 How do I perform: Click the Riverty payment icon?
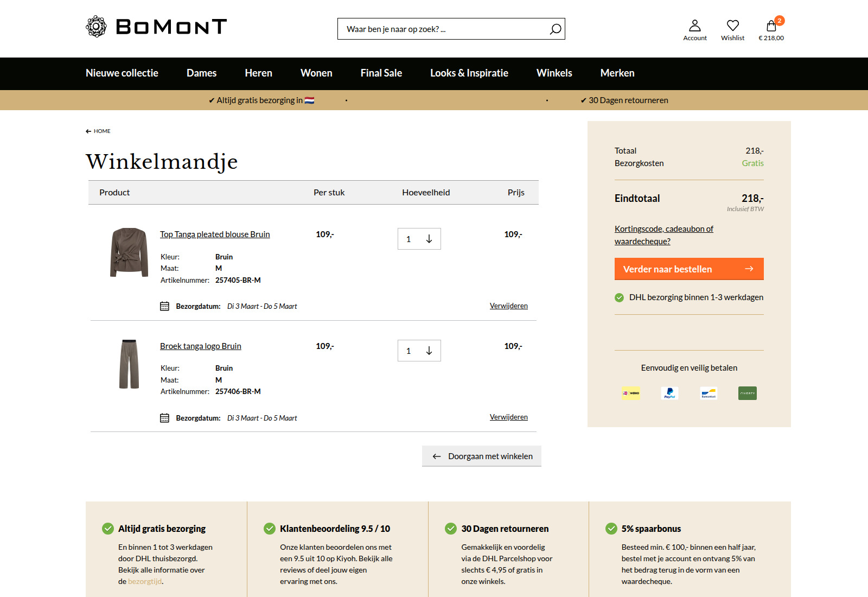point(747,393)
